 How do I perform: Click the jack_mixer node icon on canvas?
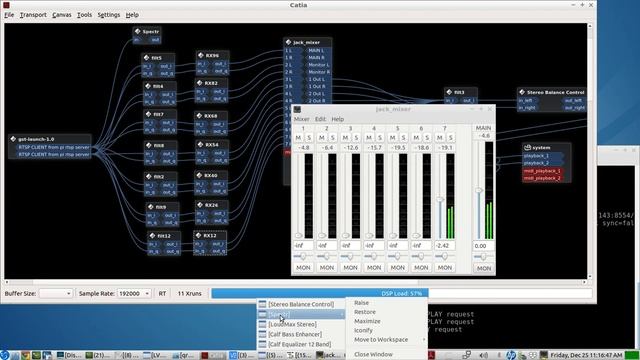[x=289, y=42]
